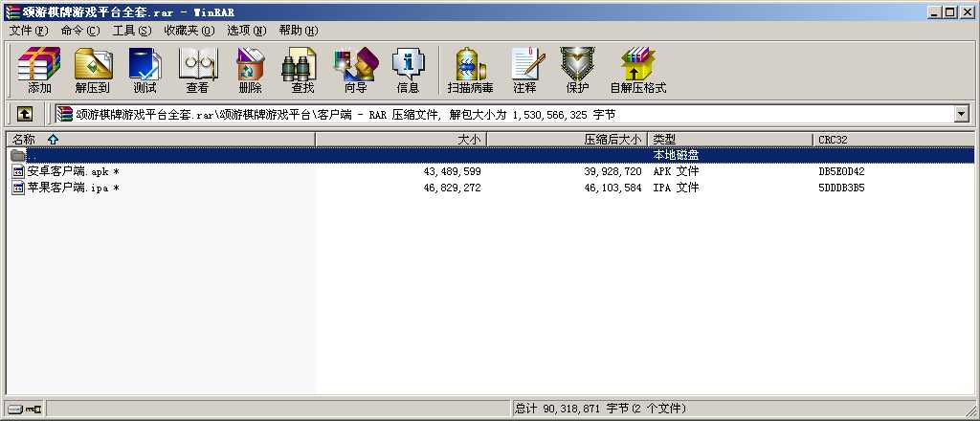This screenshot has height=421, width=980.
Task: Sort by the 名称 column header
Action: coord(161,140)
